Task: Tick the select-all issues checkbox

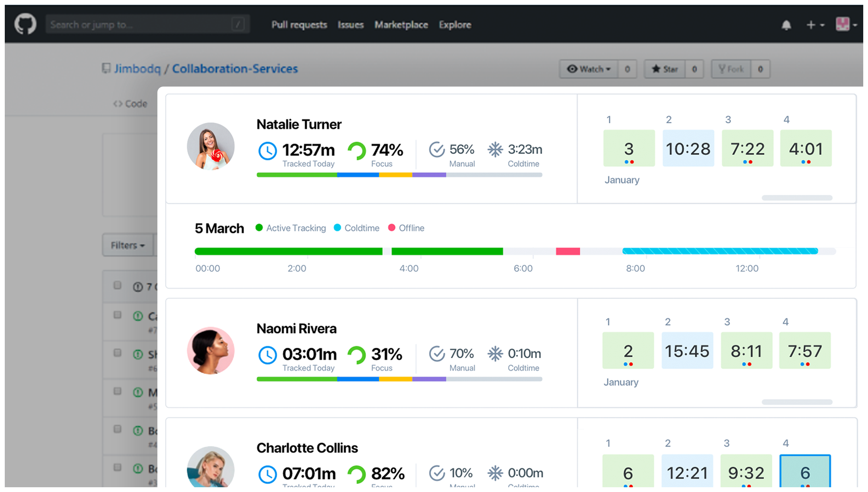Action: click(117, 285)
